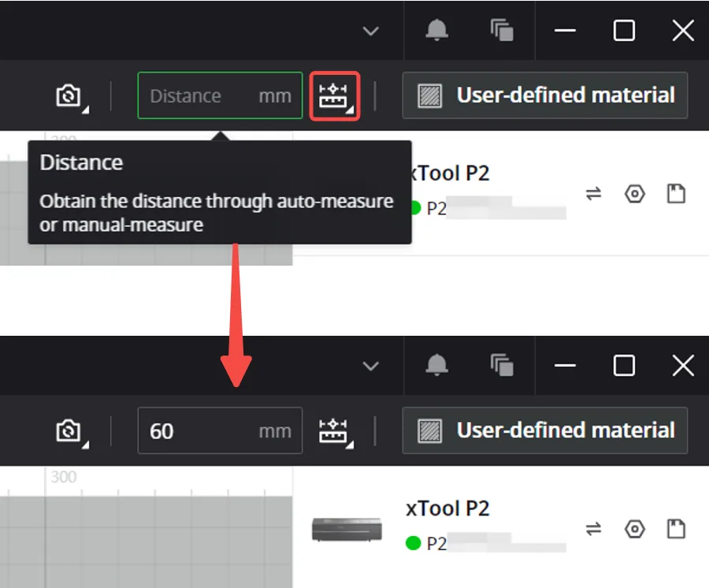Click the "300" ruler label on the lower canvas
The height and width of the screenshot is (588, 709).
[x=63, y=477]
